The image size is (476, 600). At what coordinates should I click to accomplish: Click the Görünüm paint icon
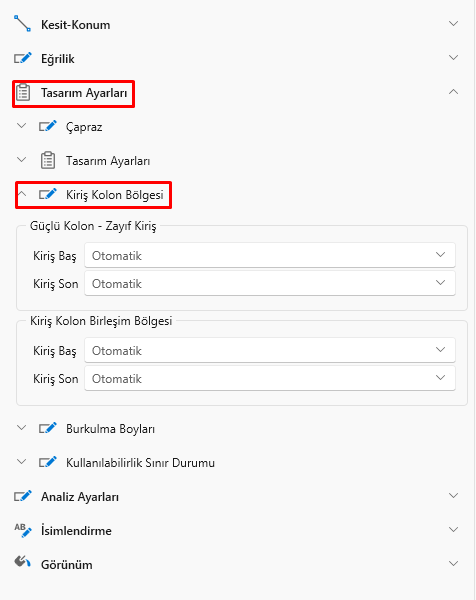[23, 562]
